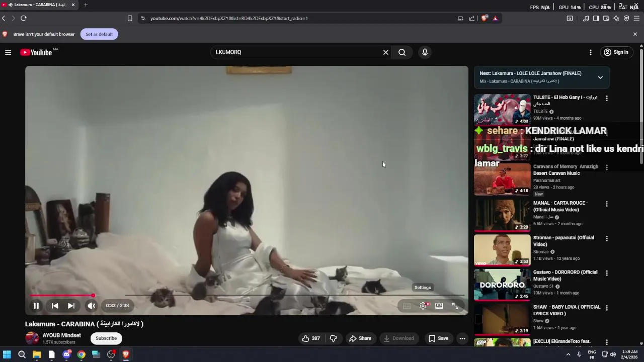The height and width of the screenshot is (362, 644).
Task: View site information in address bar
Action: 143,18
